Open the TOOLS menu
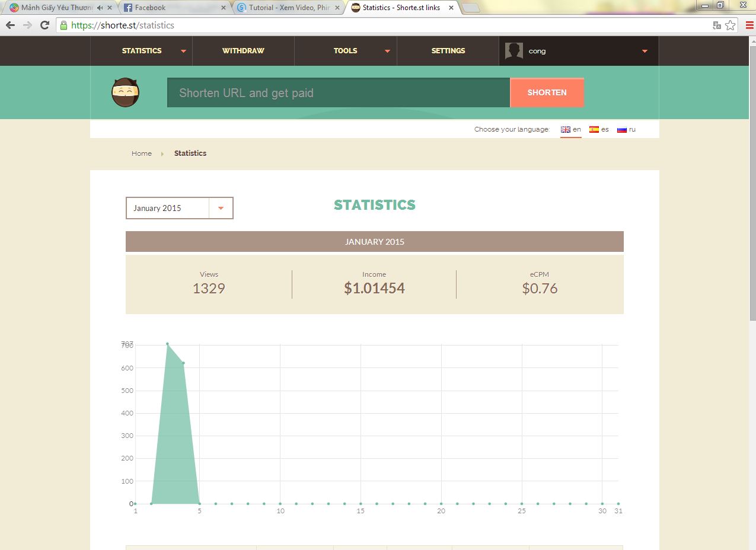The image size is (756, 550). point(345,51)
